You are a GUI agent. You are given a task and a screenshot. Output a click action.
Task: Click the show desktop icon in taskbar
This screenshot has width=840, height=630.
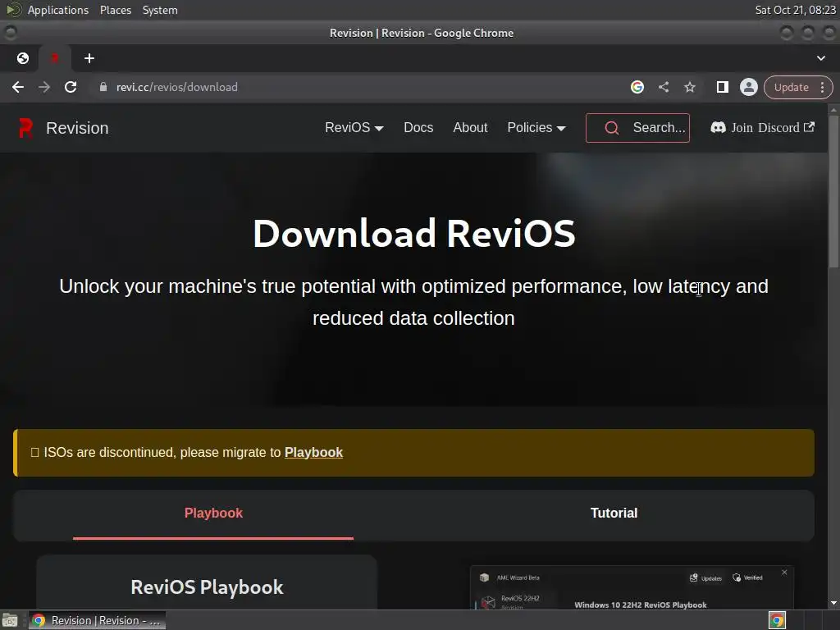[x=10, y=620]
